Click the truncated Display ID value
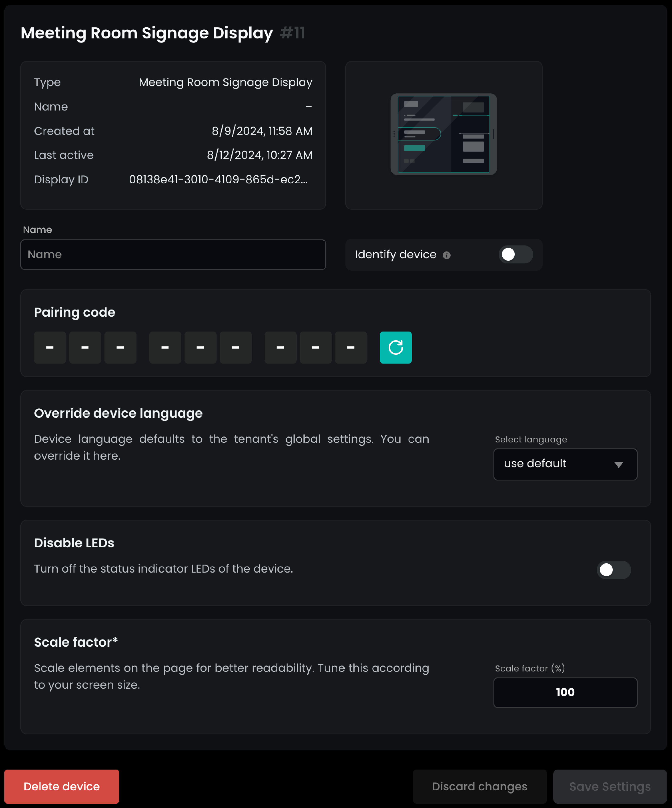672x808 pixels. (218, 179)
